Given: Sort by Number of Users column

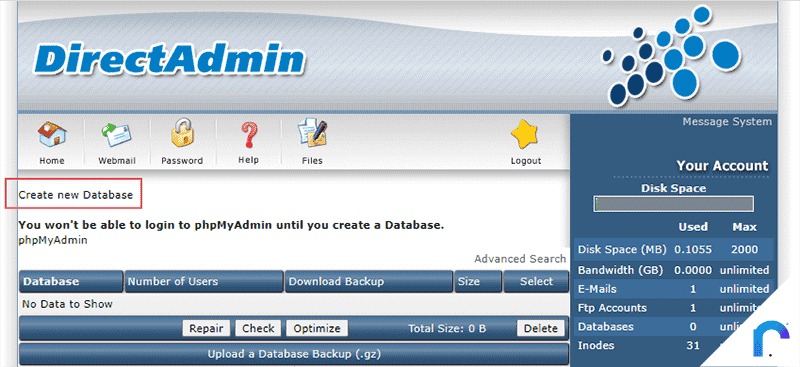Looking at the screenshot, I should tap(204, 281).
